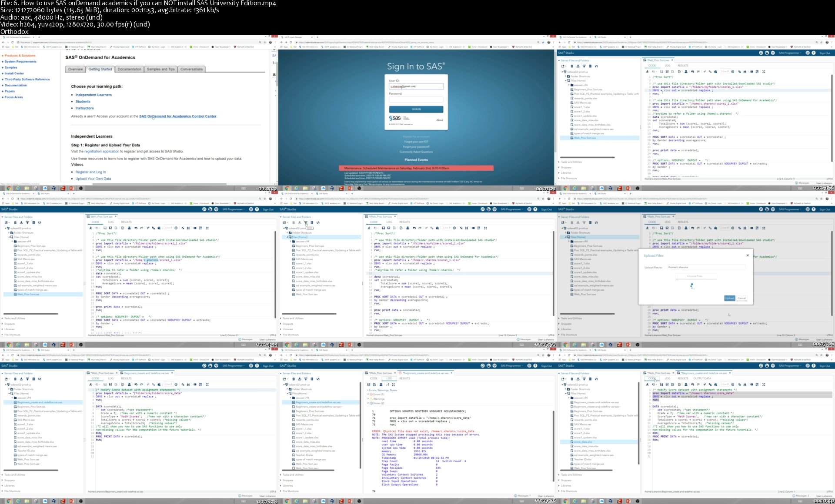This screenshot has height=504, width=835.
Task: Click Download icon in 00:09:28 file pane
Action: click(300, 379)
